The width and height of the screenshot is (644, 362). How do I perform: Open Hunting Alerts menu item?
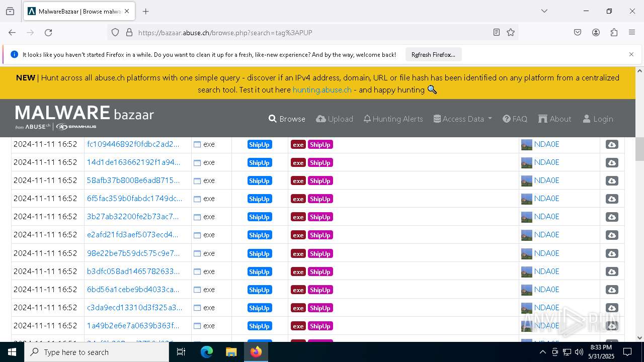(393, 119)
